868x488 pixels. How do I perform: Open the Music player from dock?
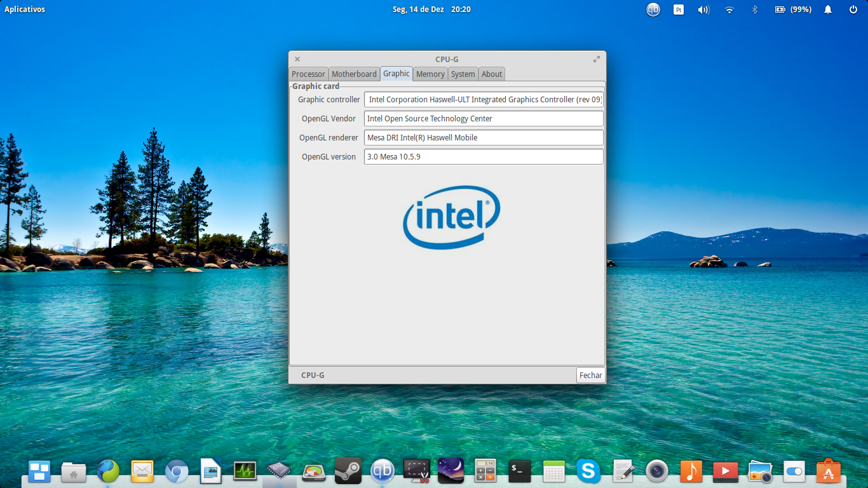[x=691, y=471]
